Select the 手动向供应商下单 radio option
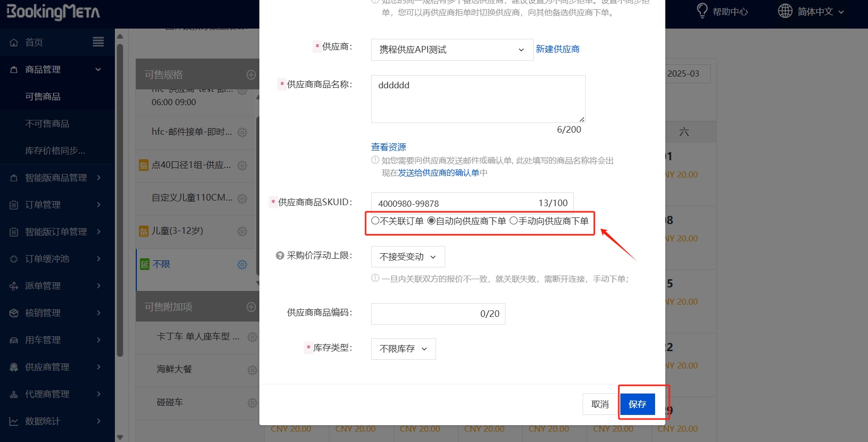Viewport: 868px width, 442px height. point(514,221)
